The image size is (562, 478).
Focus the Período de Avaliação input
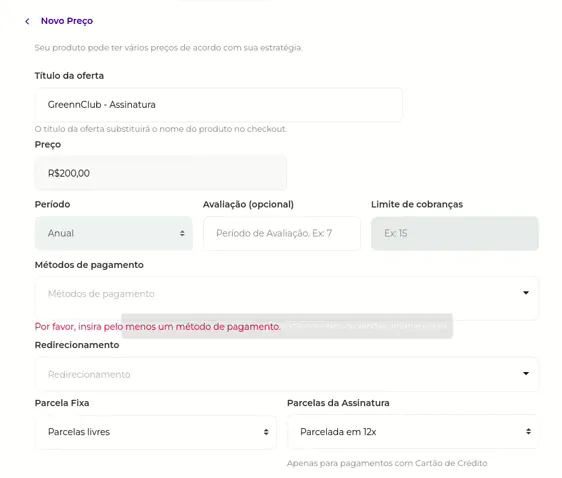282,233
